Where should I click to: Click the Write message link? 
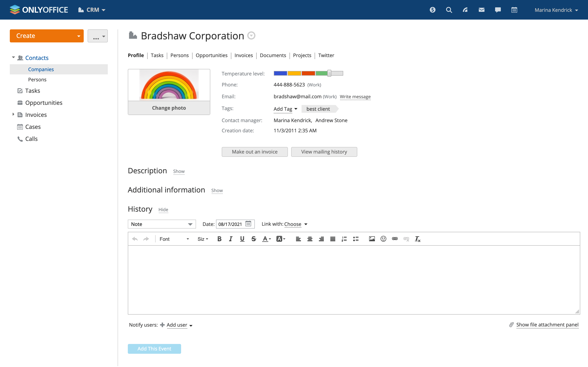[x=355, y=97]
